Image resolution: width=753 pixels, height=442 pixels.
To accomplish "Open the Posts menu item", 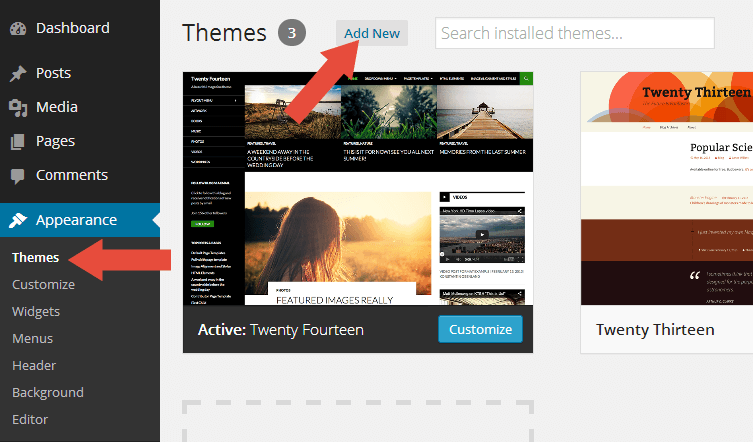I will (53, 74).
